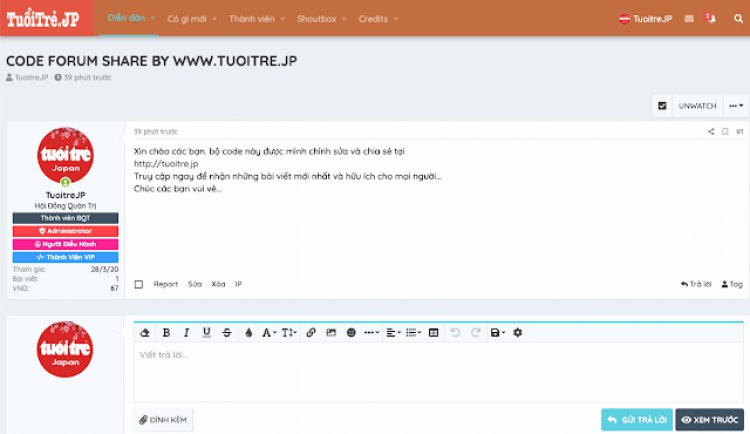Open the search magnifier icon

coord(739,19)
